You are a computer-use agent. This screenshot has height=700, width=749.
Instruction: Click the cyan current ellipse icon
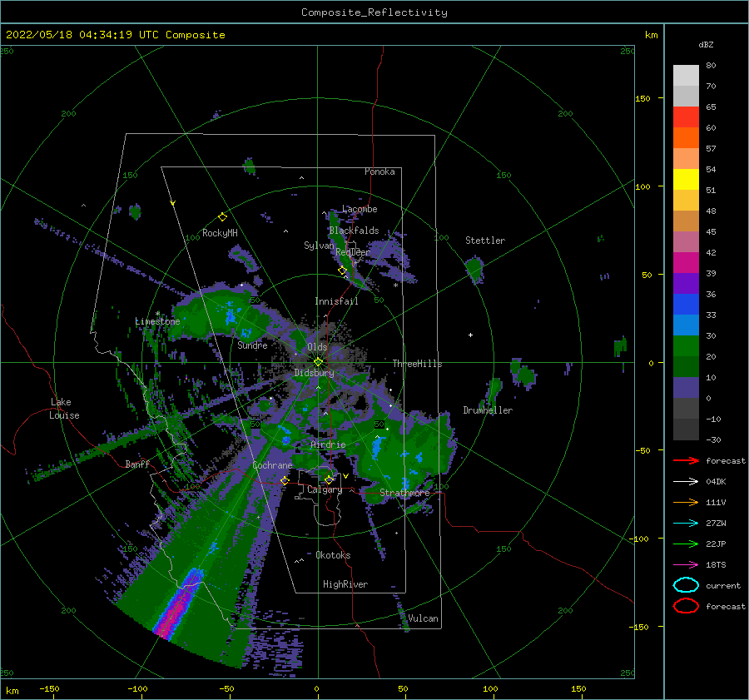(686, 585)
